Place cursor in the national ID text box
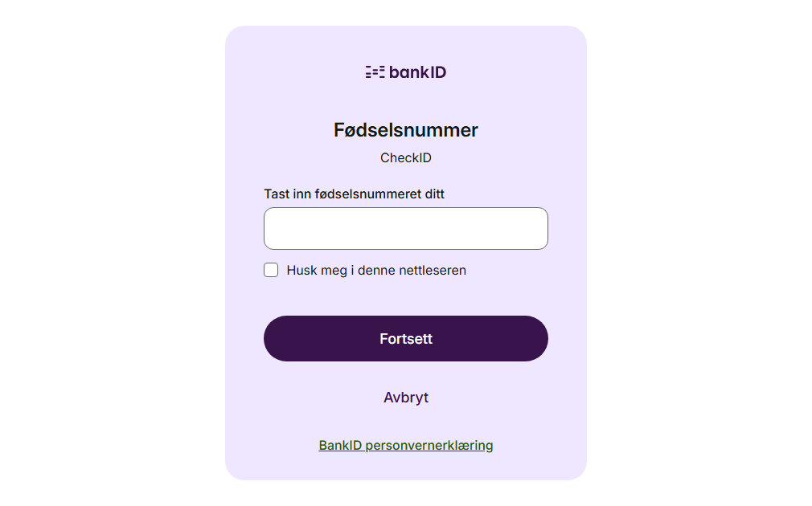 click(406, 229)
